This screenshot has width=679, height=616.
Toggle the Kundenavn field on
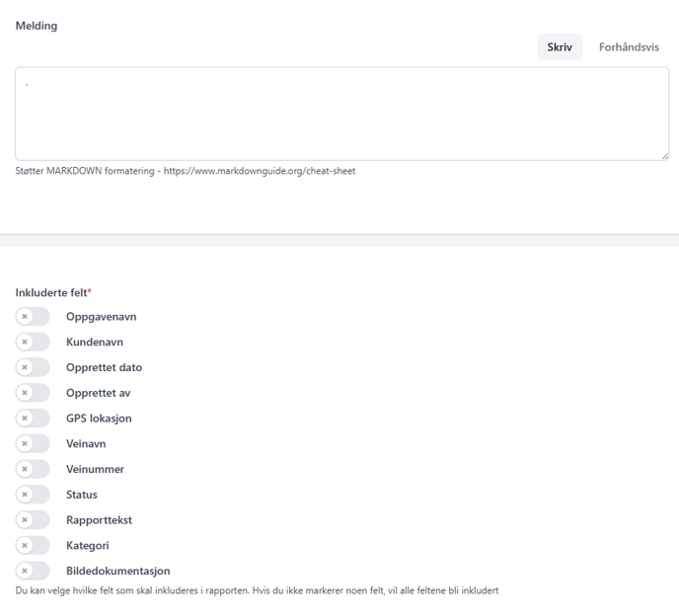click(x=33, y=343)
